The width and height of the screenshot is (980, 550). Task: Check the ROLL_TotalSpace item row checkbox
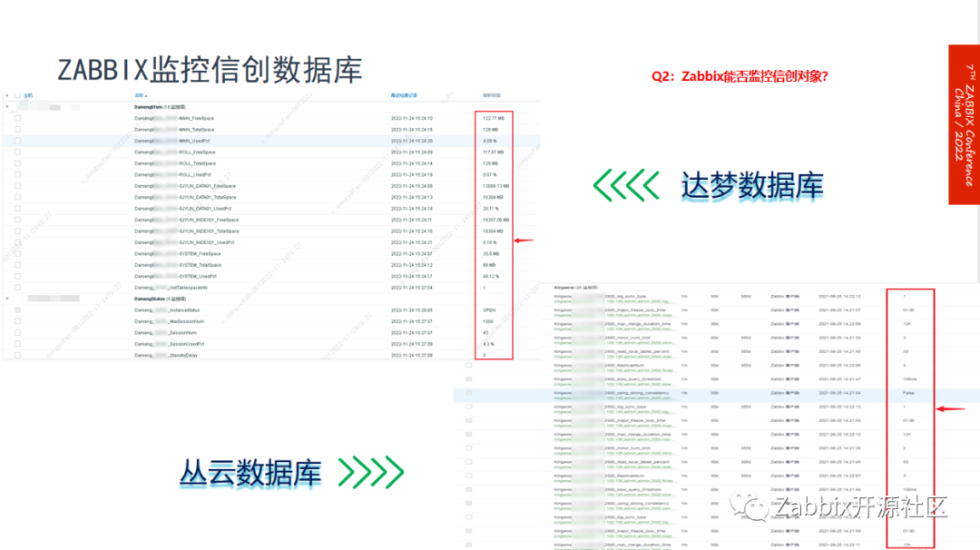[17, 163]
